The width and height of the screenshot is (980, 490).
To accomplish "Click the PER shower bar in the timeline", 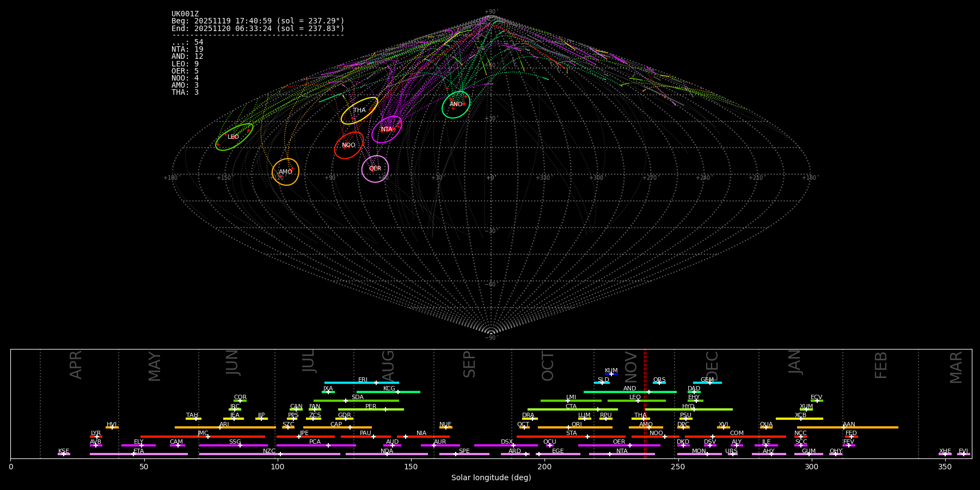I will tap(371, 409).
